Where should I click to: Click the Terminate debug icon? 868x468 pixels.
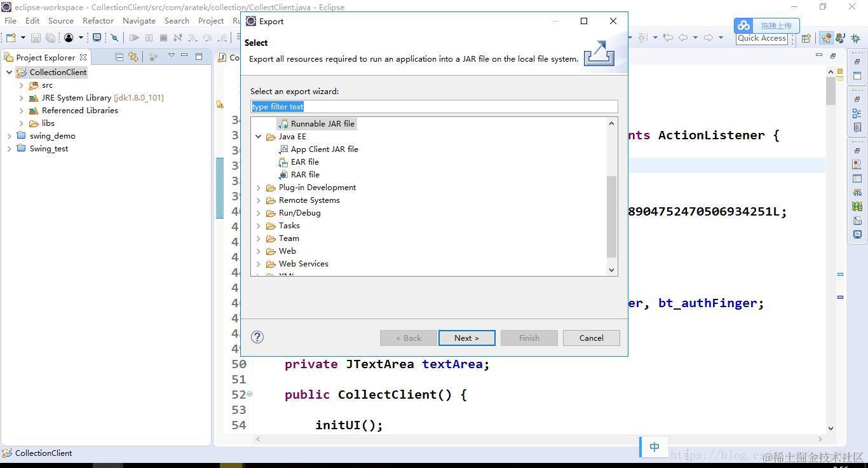click(x=163, y=38)
